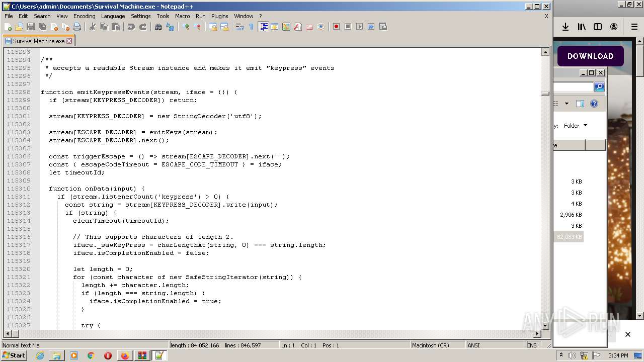Open the File menu
The width and height of the screenshot is (644, 362).
point(9,16)
